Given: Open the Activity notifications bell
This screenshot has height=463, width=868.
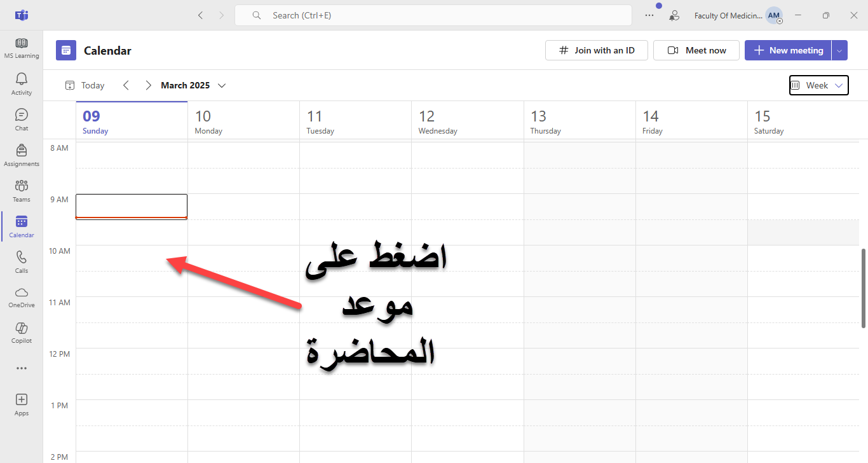Looking at the screenshot, I should 22,84.
